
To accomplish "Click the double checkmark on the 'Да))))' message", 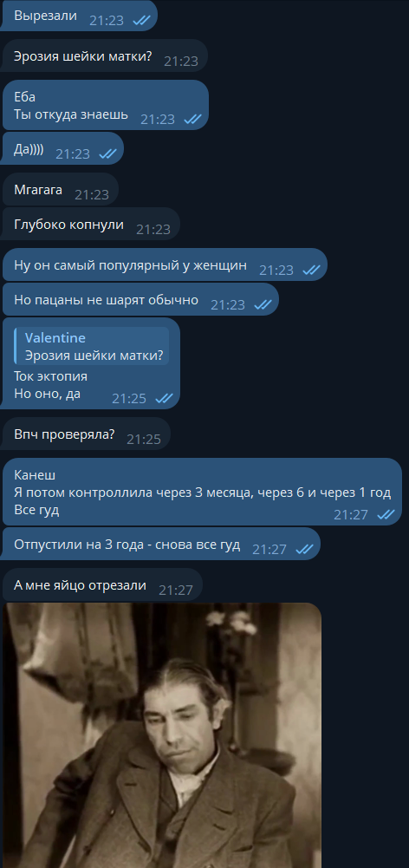I will click(x=108, y=153).
